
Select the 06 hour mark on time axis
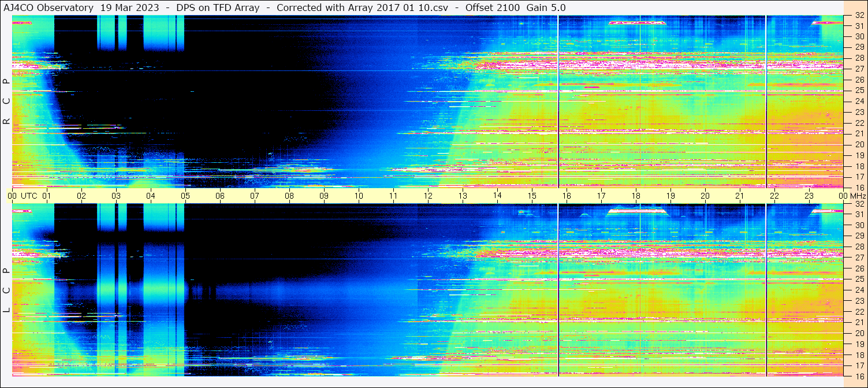[220, 196]
